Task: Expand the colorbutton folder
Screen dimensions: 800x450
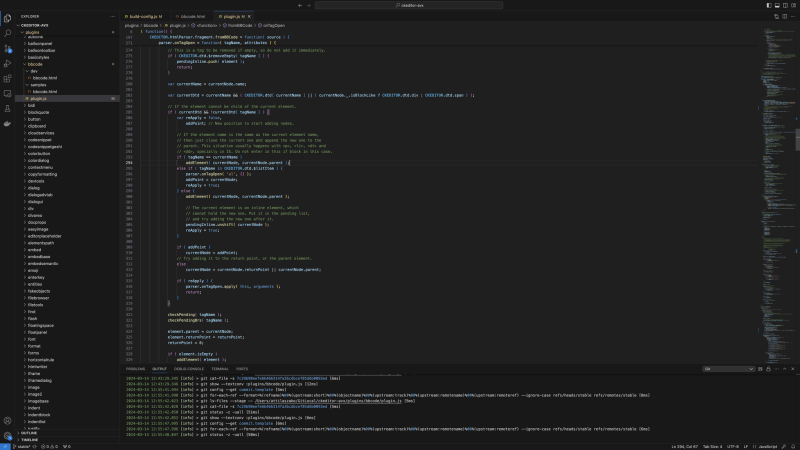Action: click(x=67, y=154)
